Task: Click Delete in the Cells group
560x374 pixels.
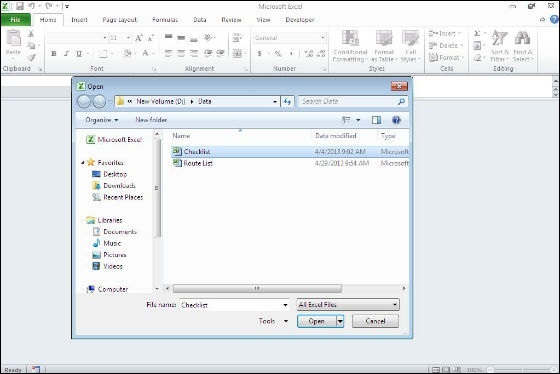Action: (x=445, y=45)
